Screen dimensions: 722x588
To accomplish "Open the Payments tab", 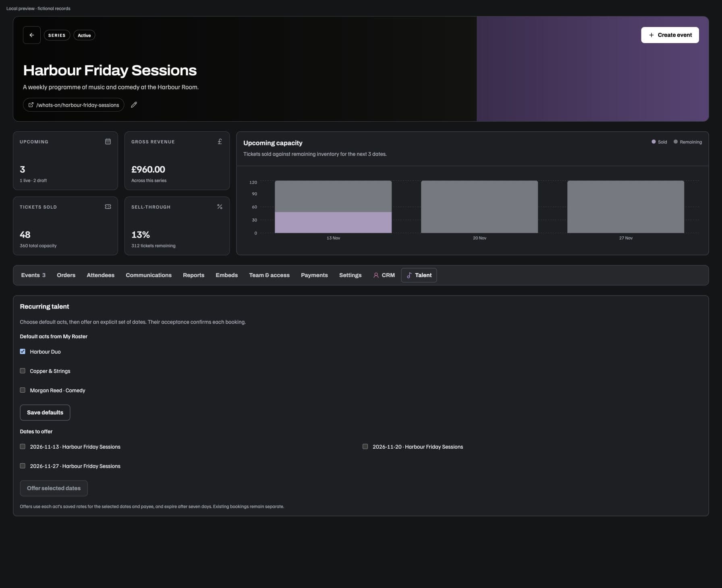I will tap(314, 275).
